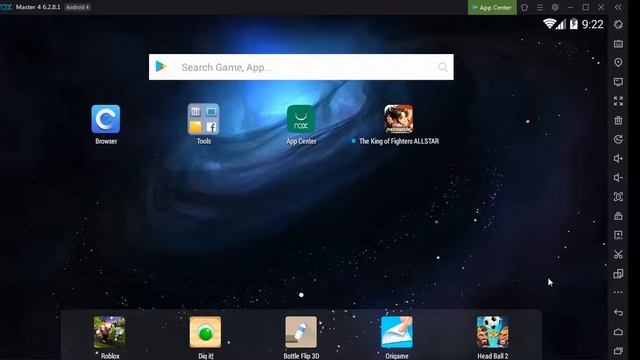The width and height of the screenshot is (640, 360).
Task: Click the mobile signal strength icon
Action: (x=561, y=24)
